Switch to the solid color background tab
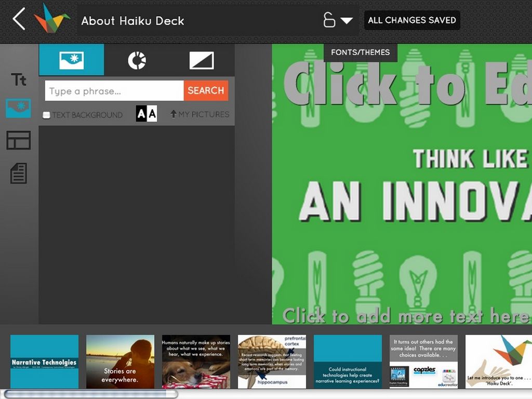 click(x=202, y=60)
